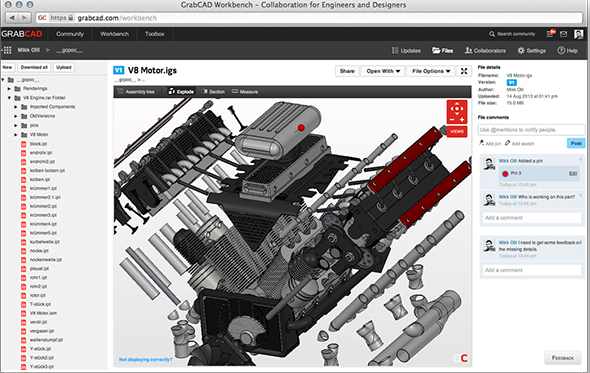Switch to the Collaborators tab
Viewport: 590px width, 373px height.
tap(485, 50)
